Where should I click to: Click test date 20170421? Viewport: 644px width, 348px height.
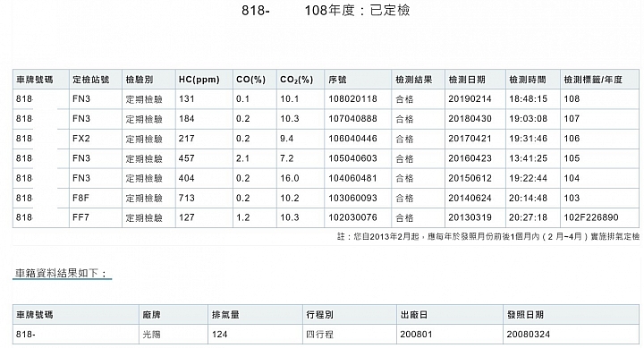(470, 139)
